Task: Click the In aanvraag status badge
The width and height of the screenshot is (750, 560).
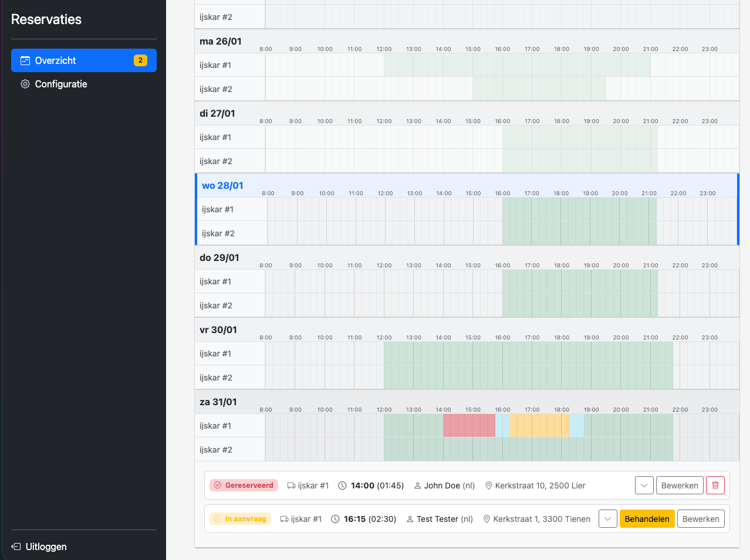Action: (x=240, y=519)
